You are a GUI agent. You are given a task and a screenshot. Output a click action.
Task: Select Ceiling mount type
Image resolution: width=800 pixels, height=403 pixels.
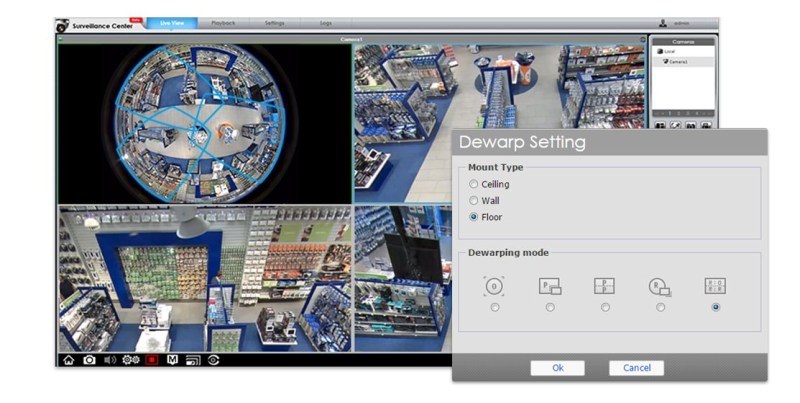click(474, 184)
